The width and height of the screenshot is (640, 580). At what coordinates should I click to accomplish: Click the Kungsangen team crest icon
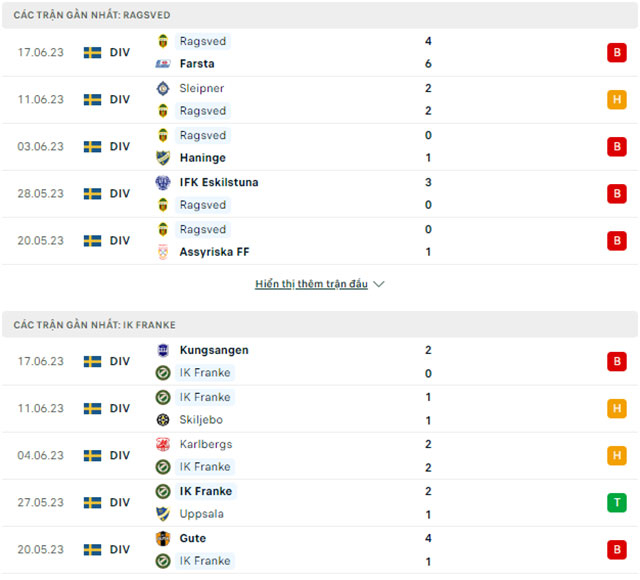click(x=163, y=350)
